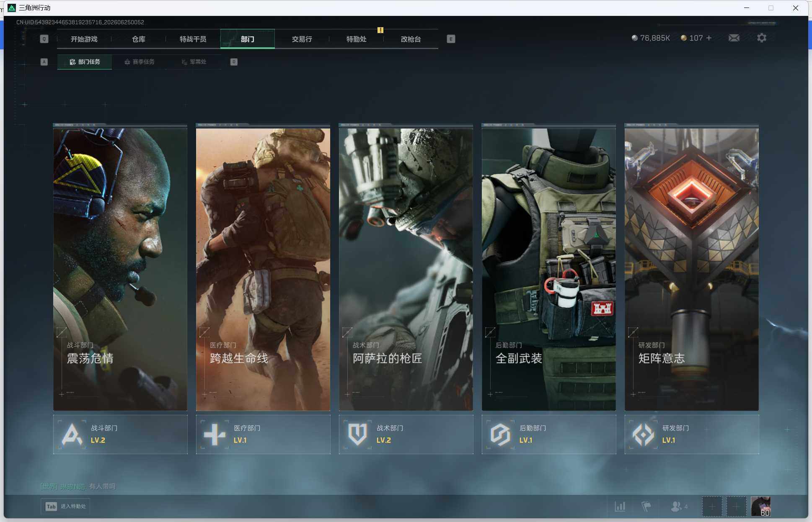The height and width of the screenshot is (522, 812).
Task: Switch to the 赛季任务 sub-tab
Action: point(140,62)
